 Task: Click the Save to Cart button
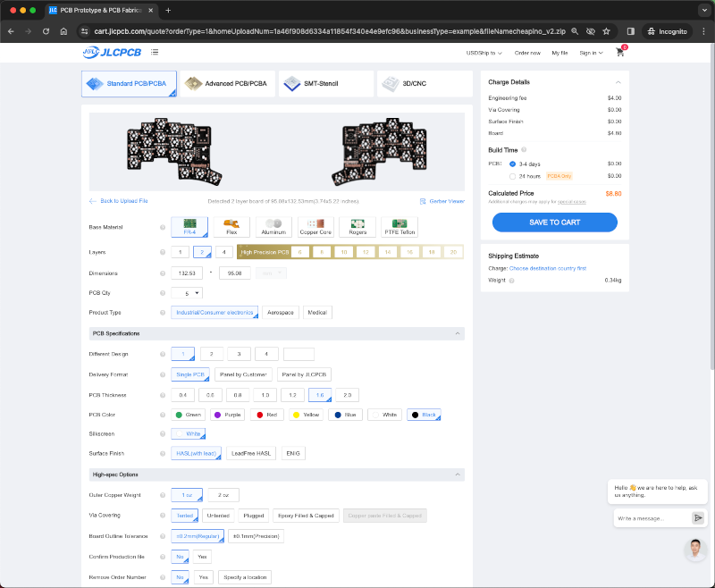coord(554,223)
